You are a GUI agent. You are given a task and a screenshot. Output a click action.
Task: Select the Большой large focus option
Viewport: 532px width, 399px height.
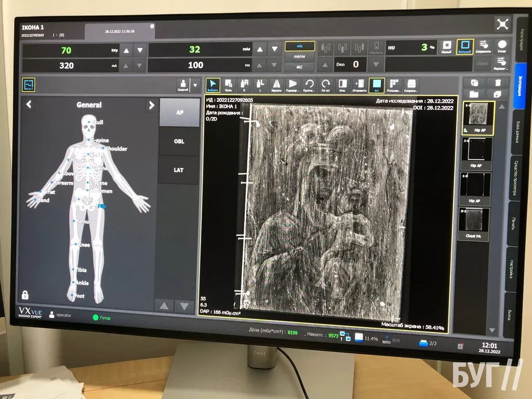click(465, 47)
